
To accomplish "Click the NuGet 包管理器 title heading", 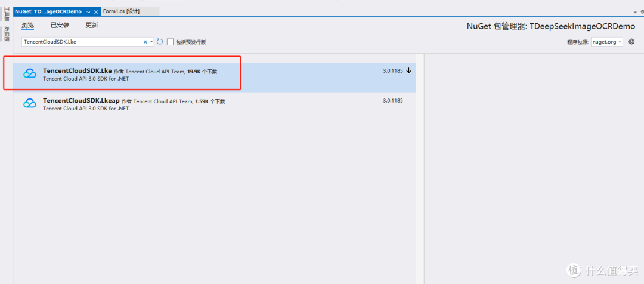I will (x=551, y=27).
